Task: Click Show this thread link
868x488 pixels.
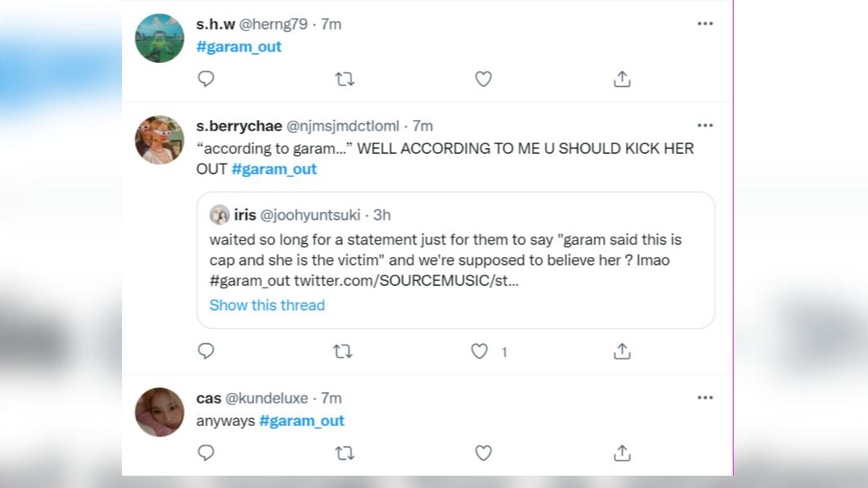Action: pyautogui.click(x=267, y=305)
